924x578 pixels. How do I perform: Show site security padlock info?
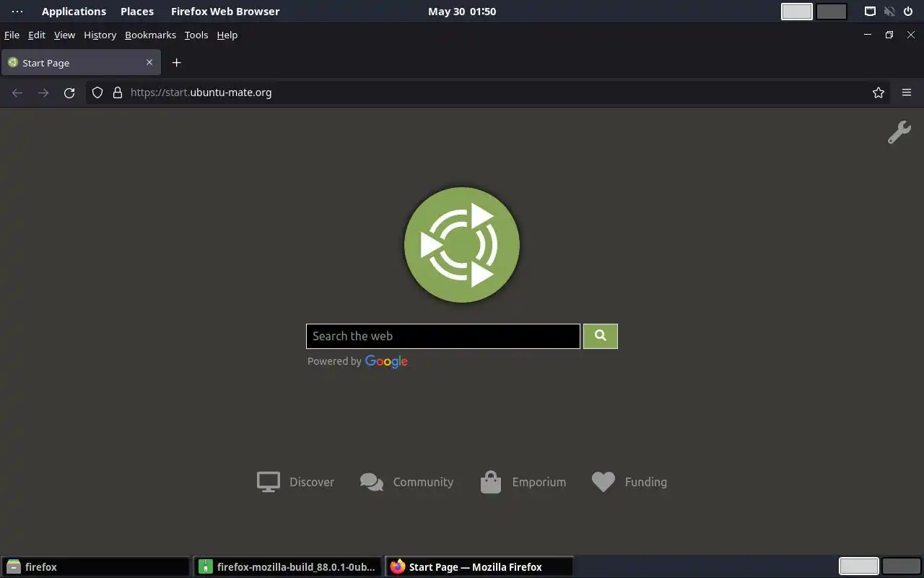pos(118,92)
